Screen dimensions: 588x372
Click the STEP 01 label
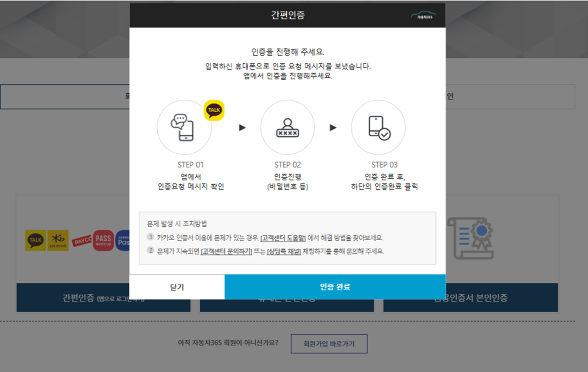[x=191, y=165]
